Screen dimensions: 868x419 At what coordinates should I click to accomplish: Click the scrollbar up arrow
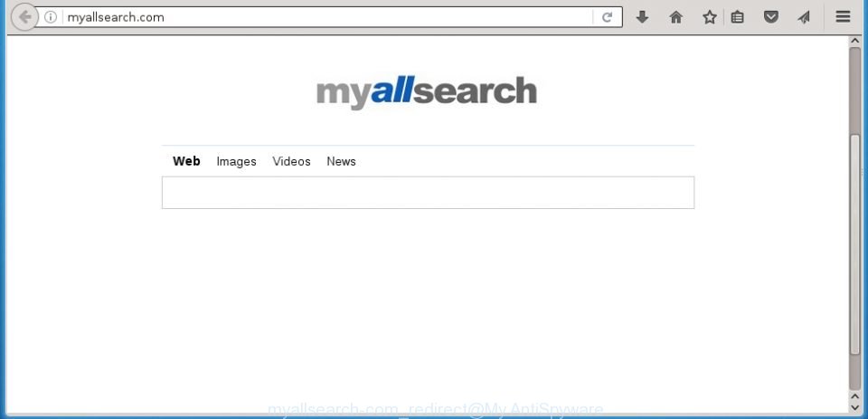(x=854, y=42)
